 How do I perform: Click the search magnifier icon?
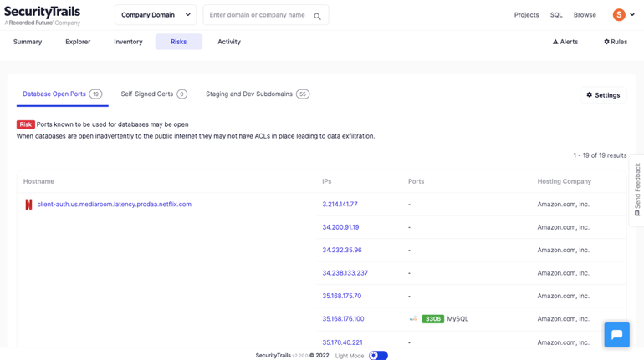pos(317,17)
